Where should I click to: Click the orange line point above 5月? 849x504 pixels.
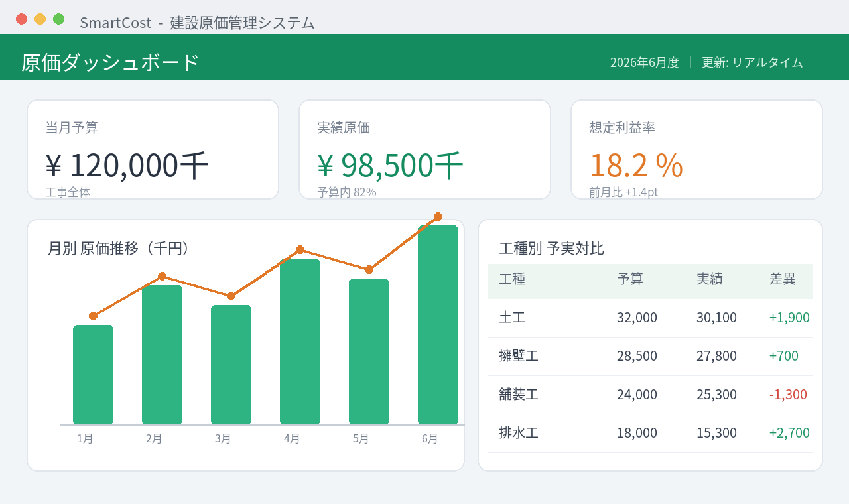(369, 269)
